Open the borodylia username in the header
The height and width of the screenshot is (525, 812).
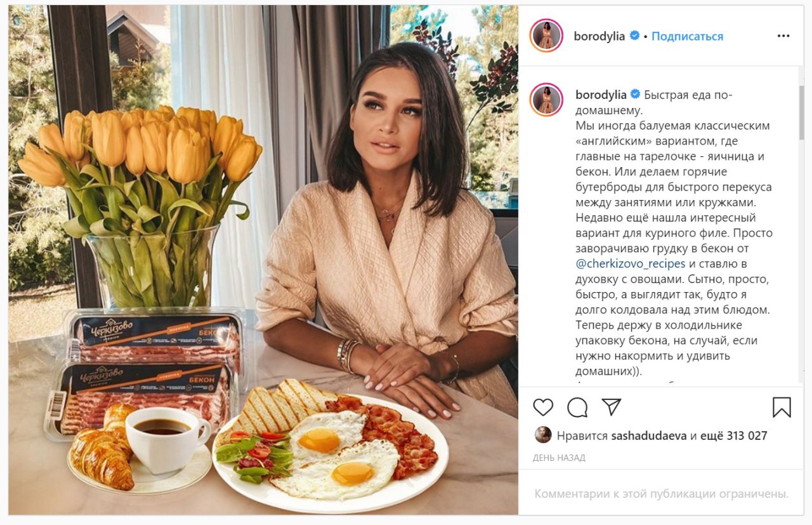click(x=599, y=36)
